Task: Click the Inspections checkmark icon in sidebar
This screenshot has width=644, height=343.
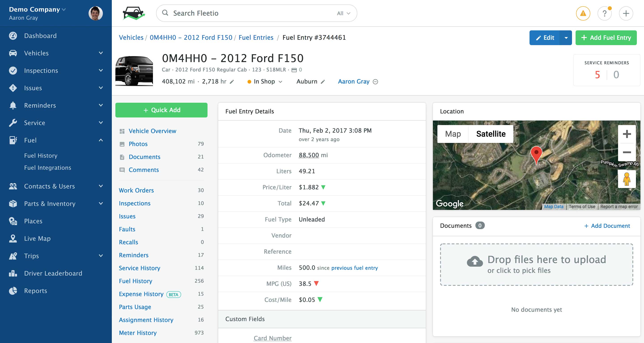Action: coord(13,70)
